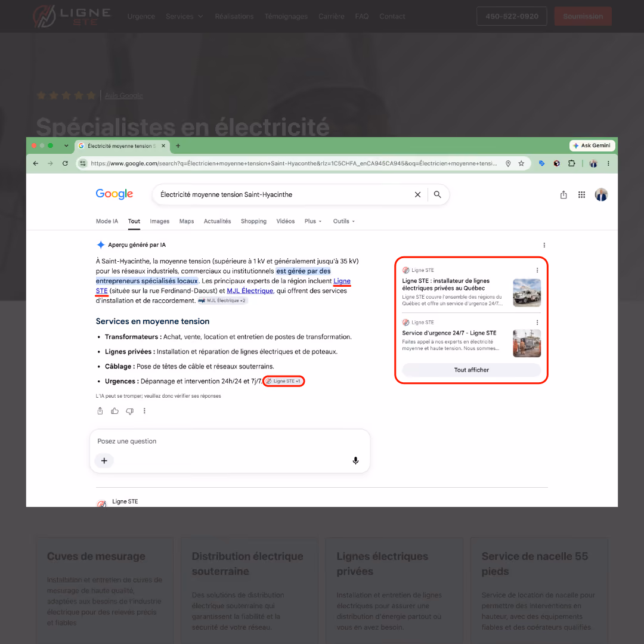This screenshot has width=644, height=644.
Task: Click the plus button in question box
Action: 104,461
